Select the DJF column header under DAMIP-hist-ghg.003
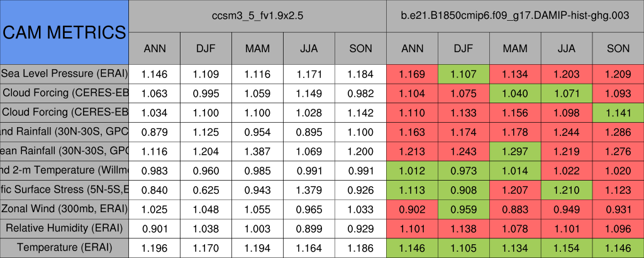644x258 pixels. pyautogui.click(x=464, y=48)
